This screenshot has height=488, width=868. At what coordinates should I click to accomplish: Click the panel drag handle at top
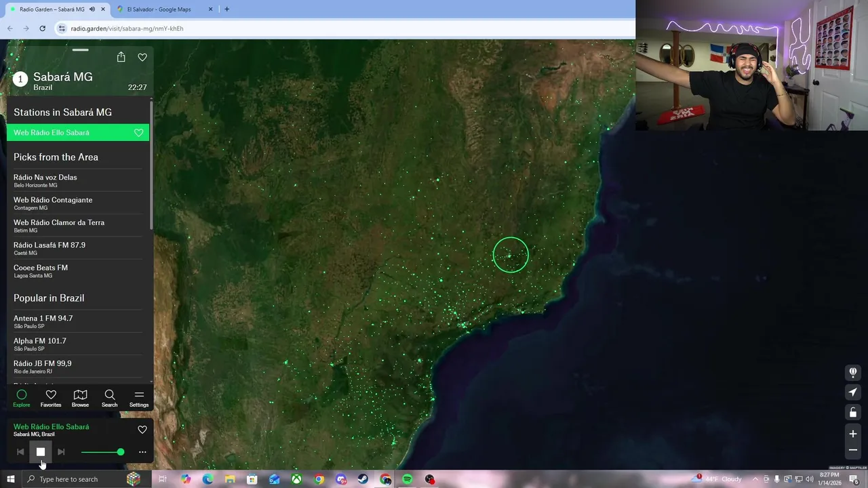80,49
